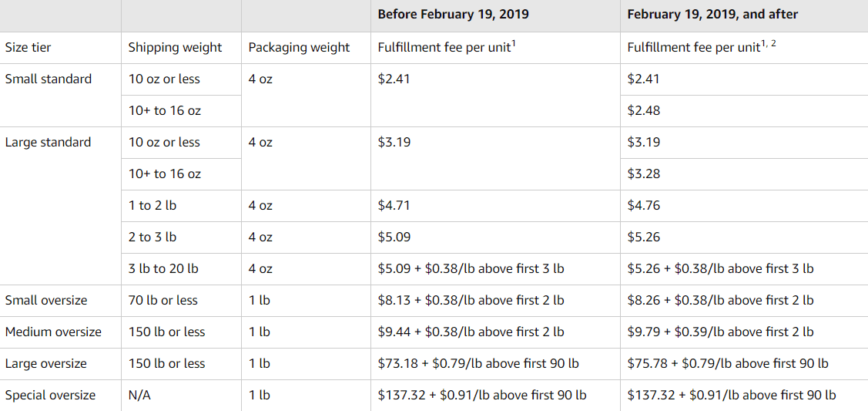
Task: Click the 'Large oversize' row label
Action: [x=45, y=363]
